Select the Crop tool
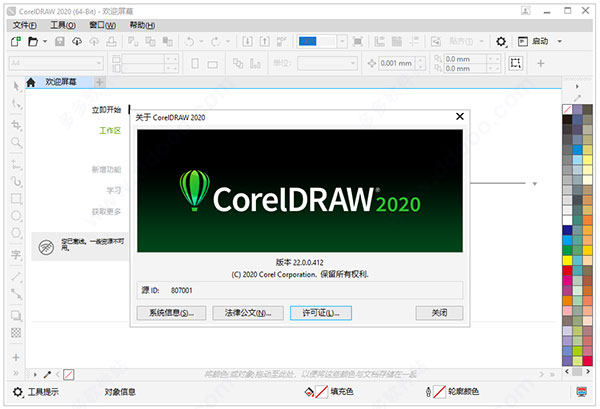600x409 pixels. (16, 125)
